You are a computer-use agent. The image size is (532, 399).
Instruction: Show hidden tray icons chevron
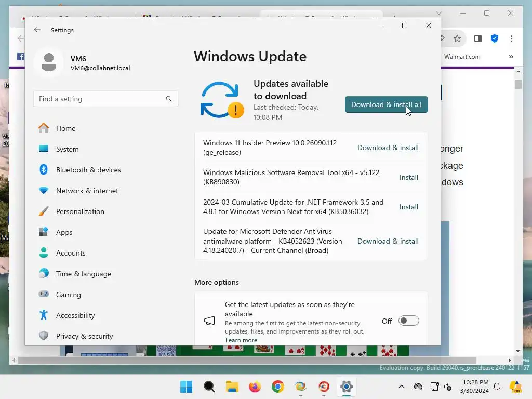[402, 387]
